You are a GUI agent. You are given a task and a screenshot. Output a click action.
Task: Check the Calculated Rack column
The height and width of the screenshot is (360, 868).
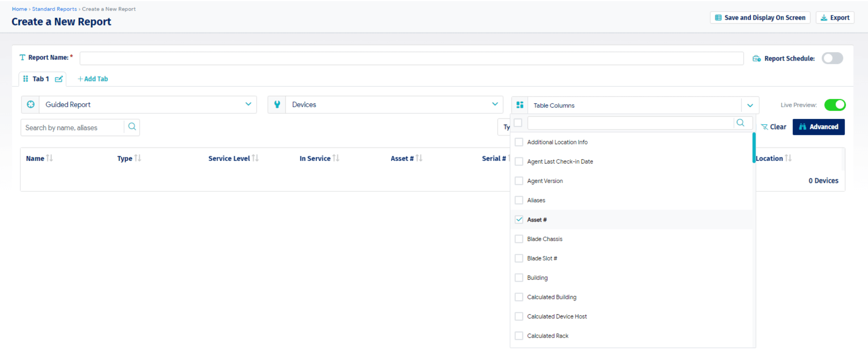point(519,336)
